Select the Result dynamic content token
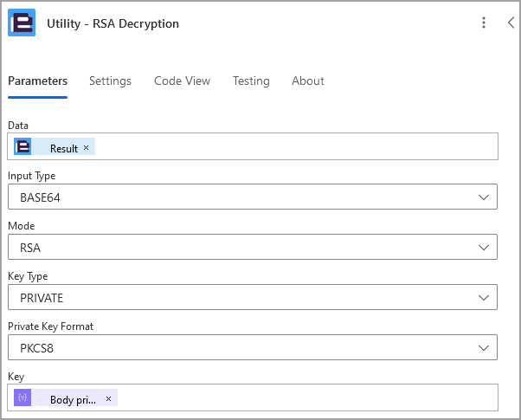Image resolution: width=521 pixels, height=420 pixels. coord(64,148)
